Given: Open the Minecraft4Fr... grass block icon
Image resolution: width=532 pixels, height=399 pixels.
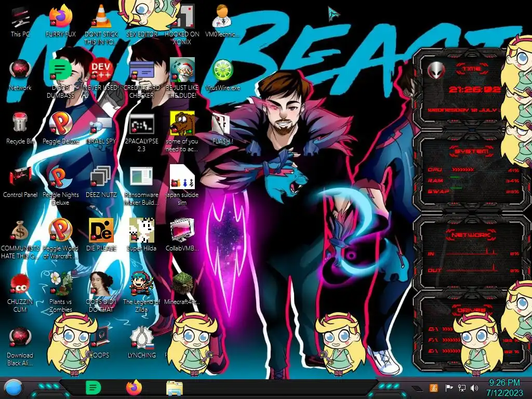Looking at the screenshot, I should point(182,289).
